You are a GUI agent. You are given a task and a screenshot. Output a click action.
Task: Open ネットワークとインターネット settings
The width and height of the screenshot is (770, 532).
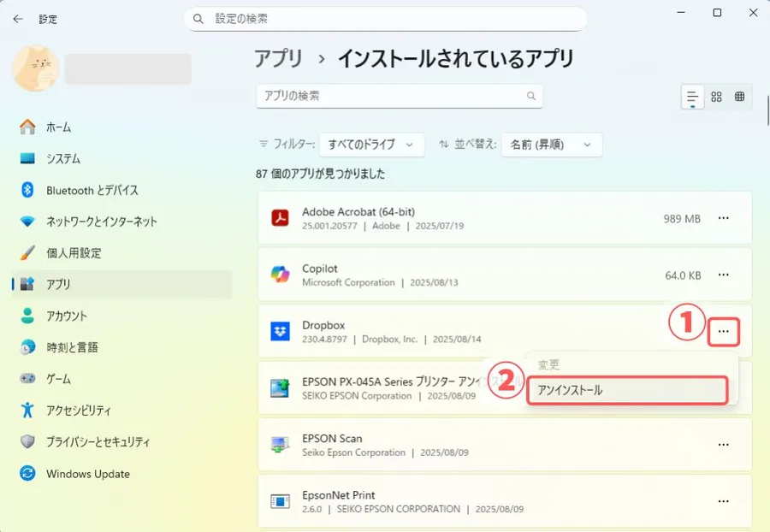coord(121,222)
